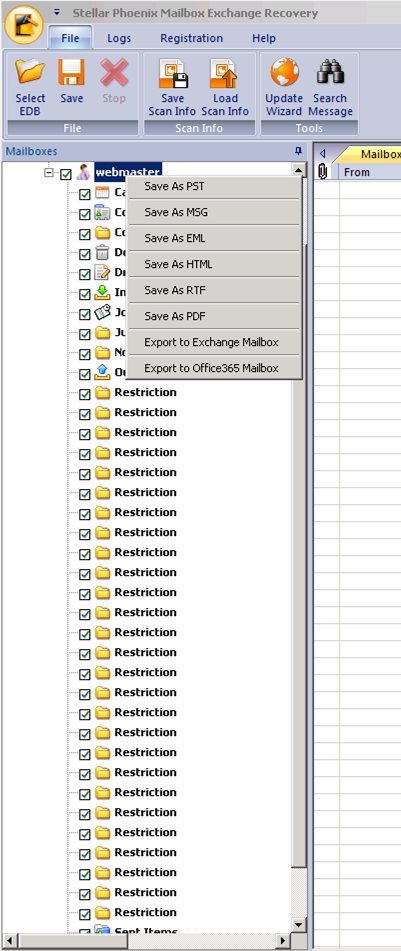
Task: Click the Outbox blue arrow tray icon
Action: click(103, 373)
